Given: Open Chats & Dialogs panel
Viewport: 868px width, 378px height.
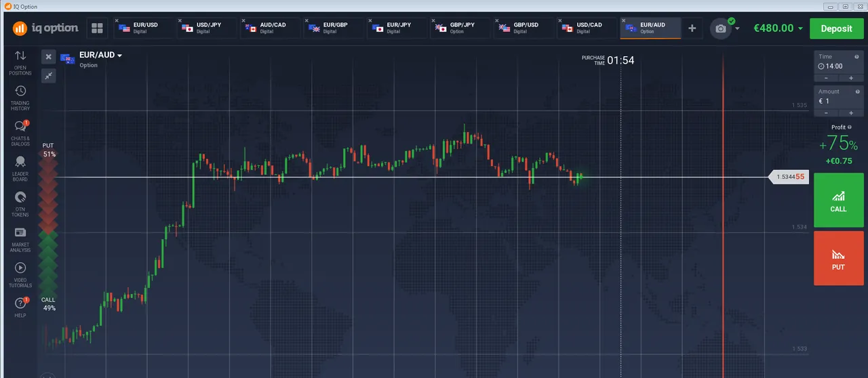Looking at the screenshot, I should click(20, 133).
